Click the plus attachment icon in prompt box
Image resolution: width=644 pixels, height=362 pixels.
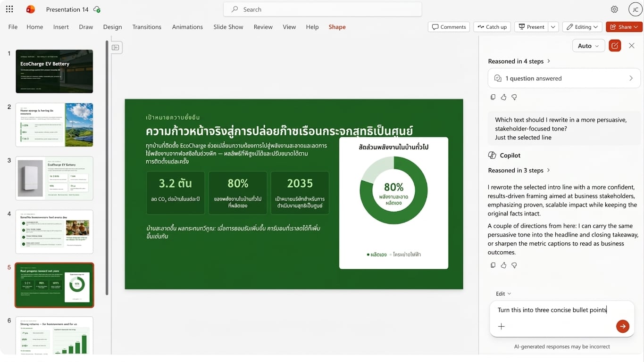(502, 326)
